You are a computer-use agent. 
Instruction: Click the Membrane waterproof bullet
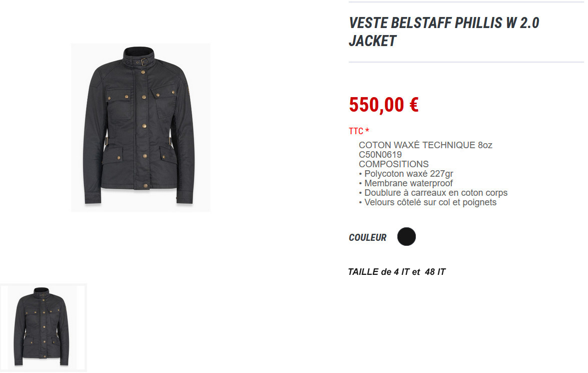[406, 183]
